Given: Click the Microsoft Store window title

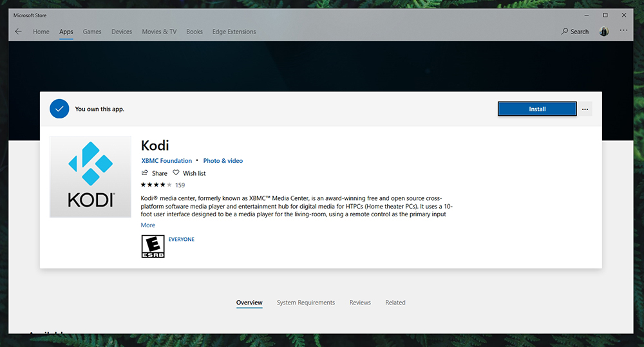Looking at the screenshot, I should (x=30, y=15).
